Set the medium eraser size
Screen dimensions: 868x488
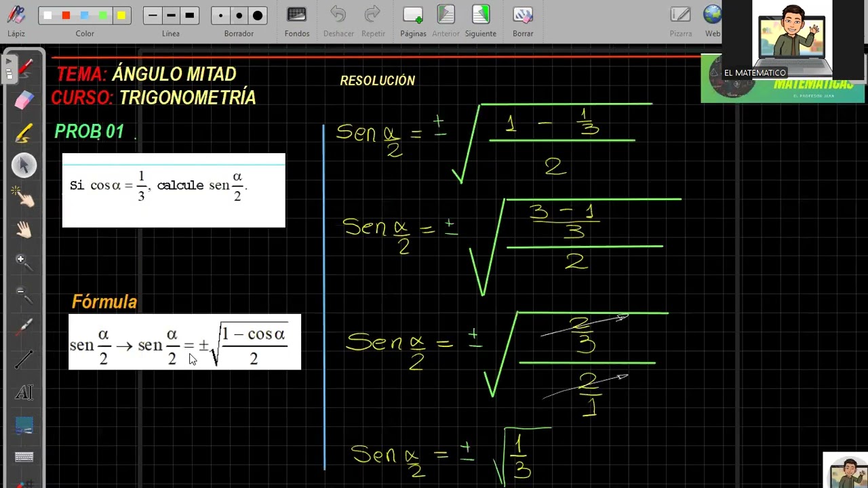pos(239,16)
